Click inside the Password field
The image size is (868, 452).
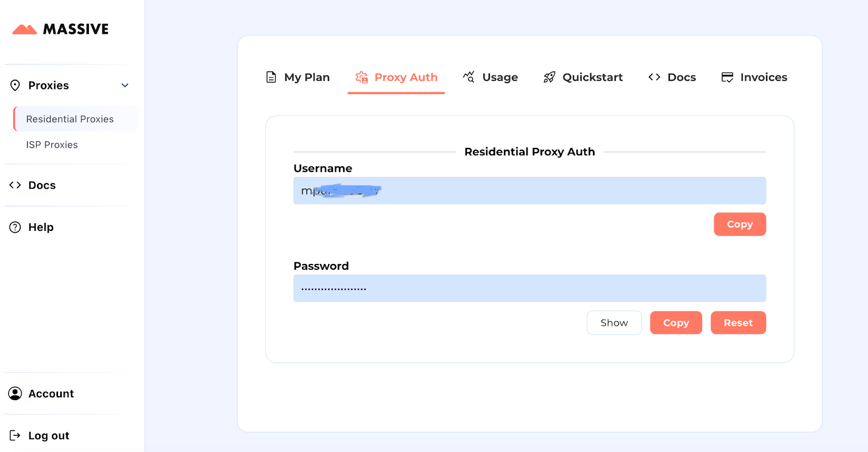point(529,288)
